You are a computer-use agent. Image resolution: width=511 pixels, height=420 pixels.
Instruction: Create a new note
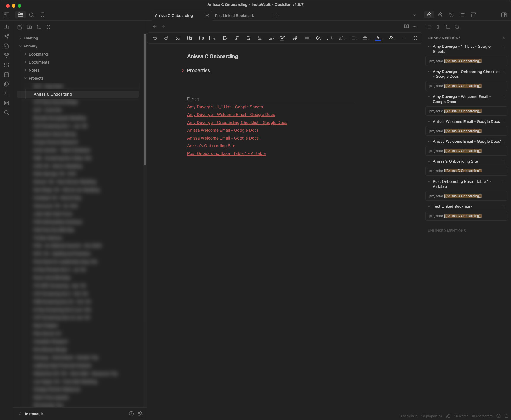pyautogui.click(x=20, y=27)
